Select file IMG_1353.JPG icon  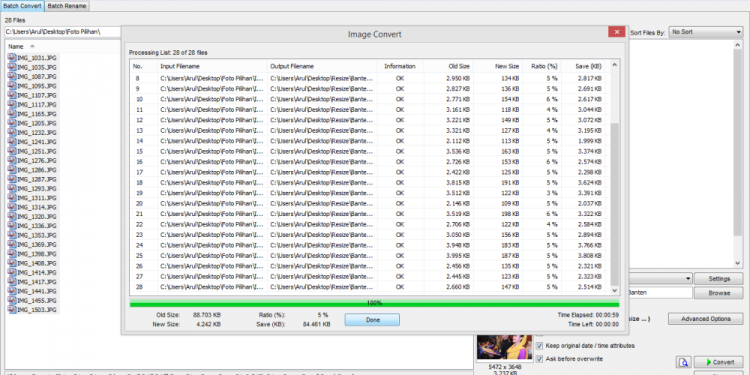coord(12,235)
